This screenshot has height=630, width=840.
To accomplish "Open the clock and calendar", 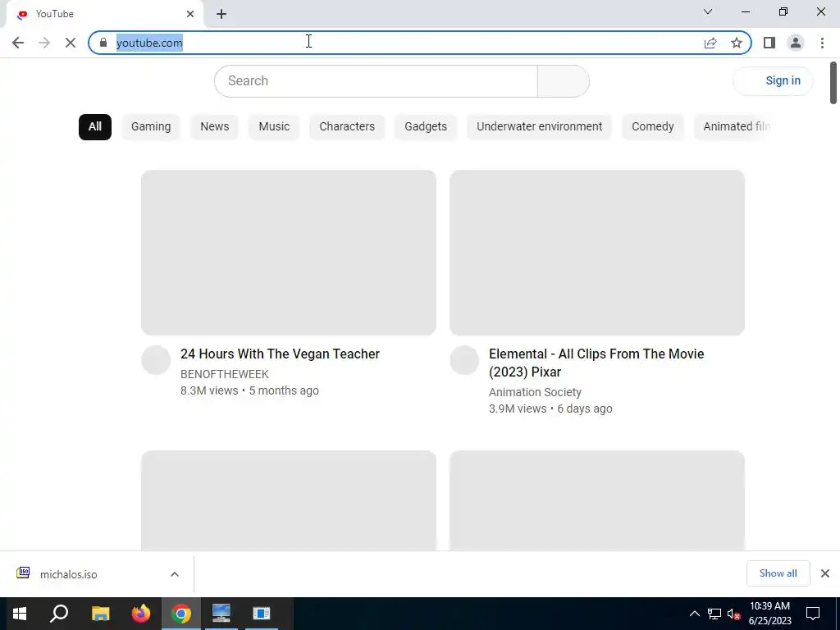I will click(769, 614).
